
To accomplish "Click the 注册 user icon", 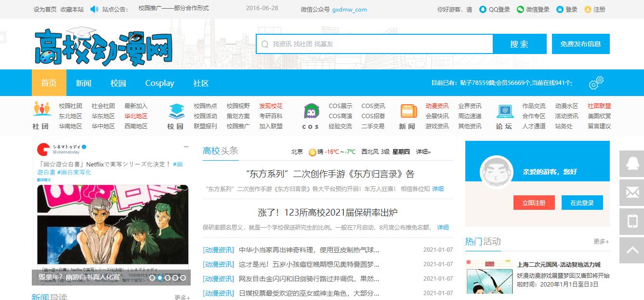I will pos(588,9).
